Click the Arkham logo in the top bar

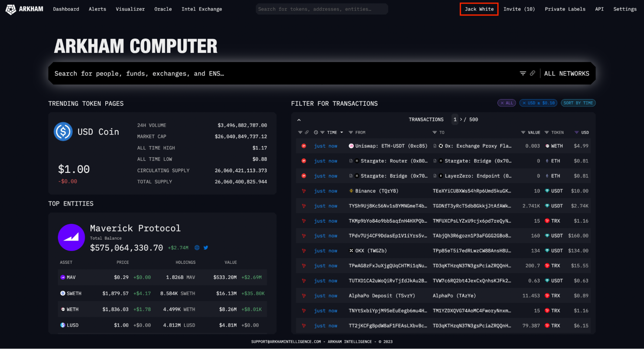point(11,9)
